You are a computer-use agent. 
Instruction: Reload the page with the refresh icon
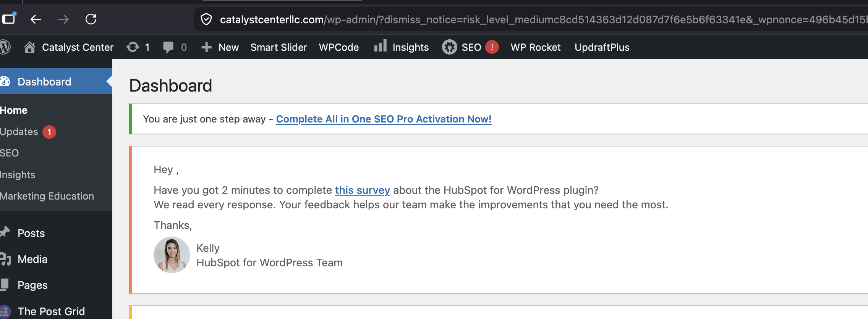pos(91,19)
